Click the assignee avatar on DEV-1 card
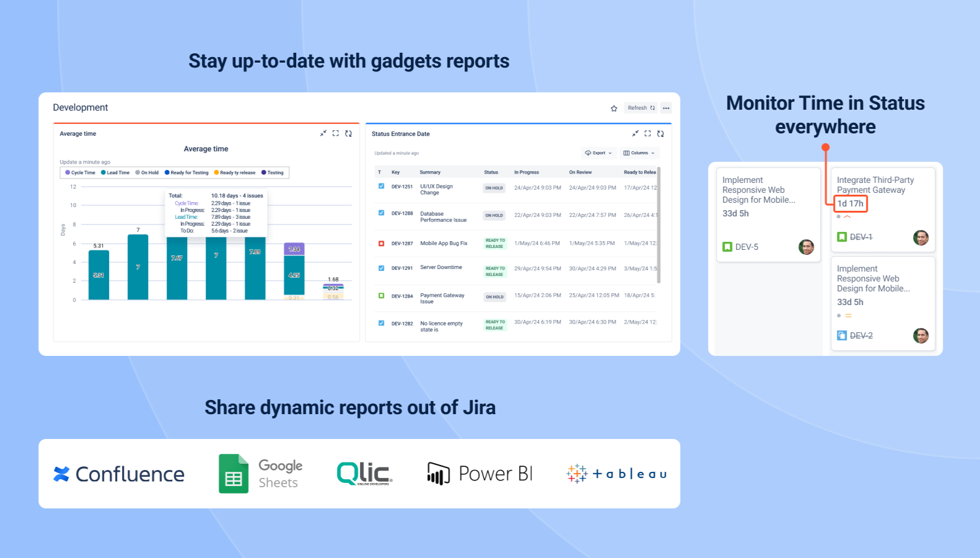Image resolution: width=980 pixels, height=558 pixels. pyautogui.click(x=921, y=237)
